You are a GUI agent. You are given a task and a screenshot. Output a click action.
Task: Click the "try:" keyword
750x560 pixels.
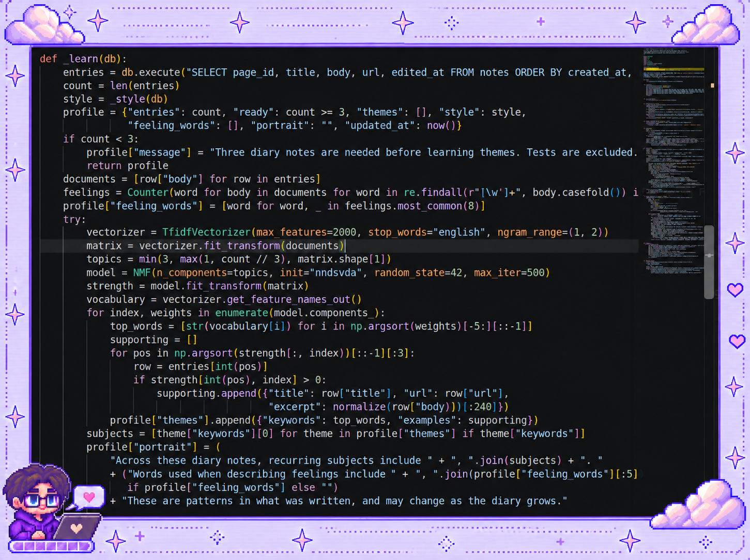click(74, 220)
